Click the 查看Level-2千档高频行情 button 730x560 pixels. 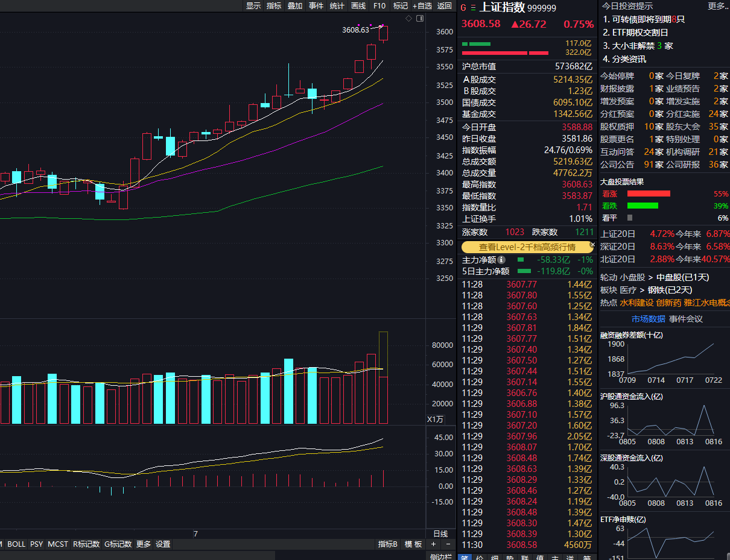(527, 247)
